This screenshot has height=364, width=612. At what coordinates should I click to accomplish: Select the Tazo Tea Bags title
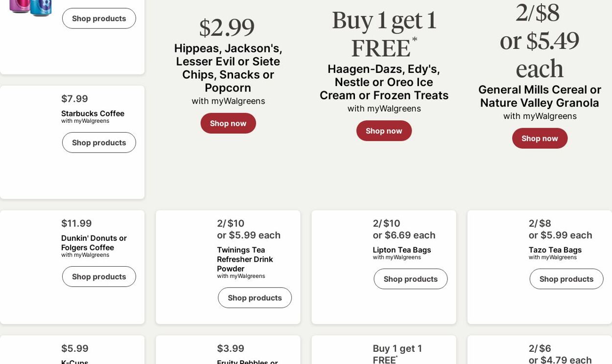tap(555, 250)
